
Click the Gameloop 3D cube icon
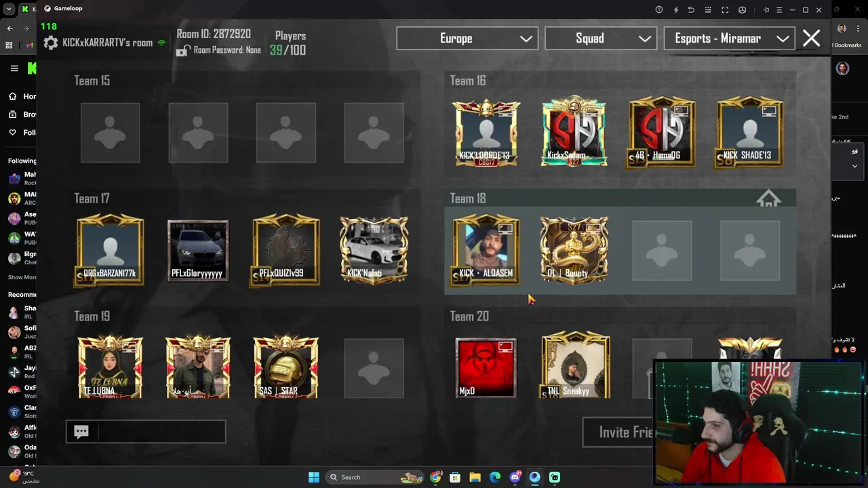click(x=742, y=9)
